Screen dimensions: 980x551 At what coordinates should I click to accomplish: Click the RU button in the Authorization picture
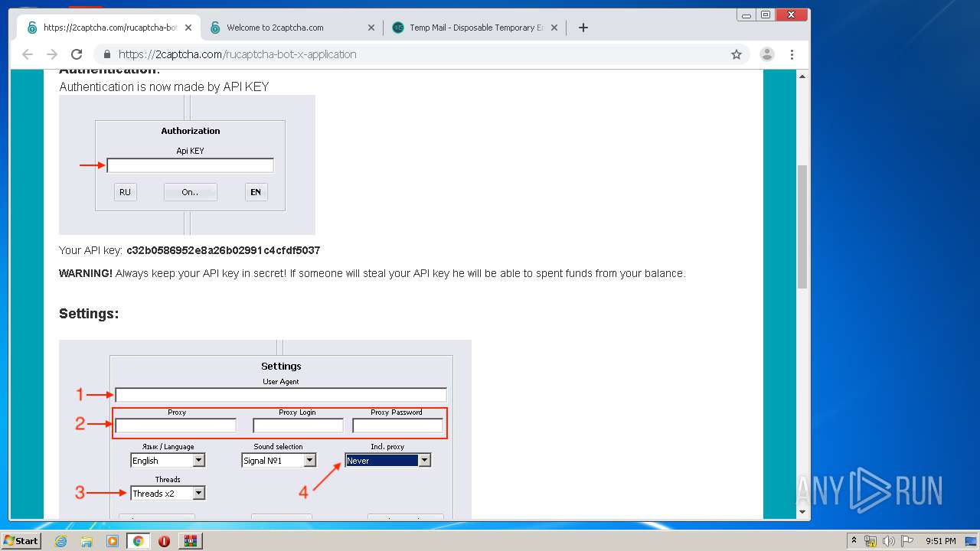click(125, 192)
